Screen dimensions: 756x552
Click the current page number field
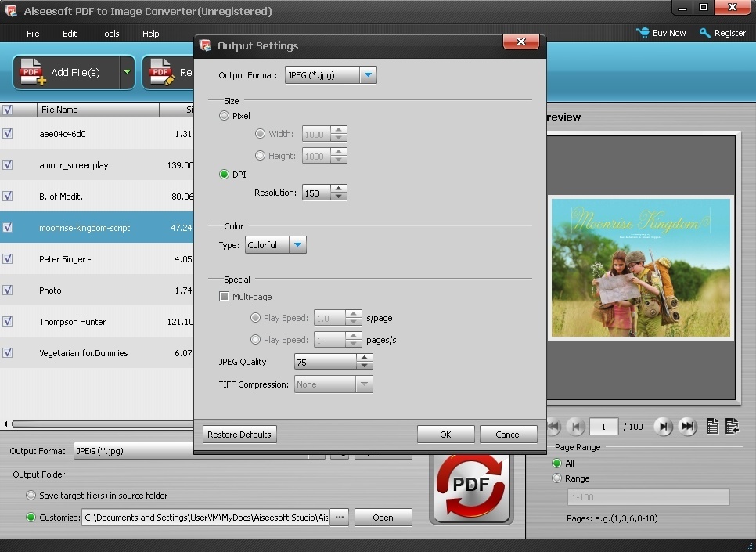603,427
